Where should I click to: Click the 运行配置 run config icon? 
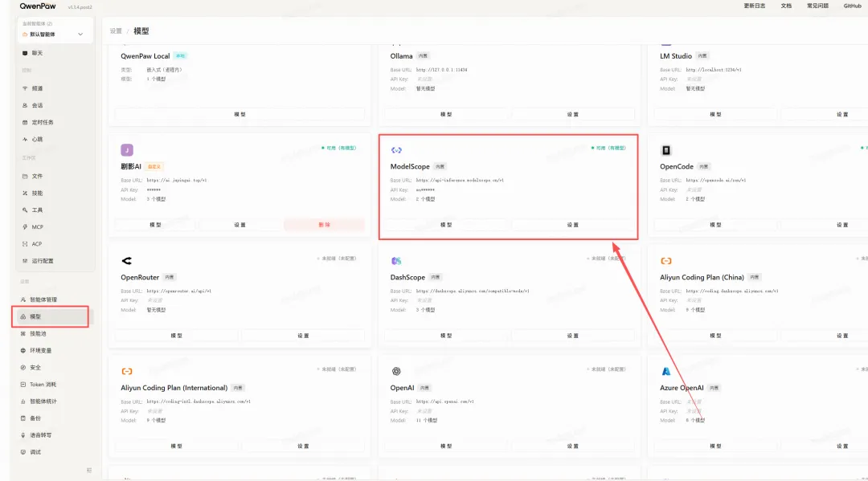(x=25, y=261)
